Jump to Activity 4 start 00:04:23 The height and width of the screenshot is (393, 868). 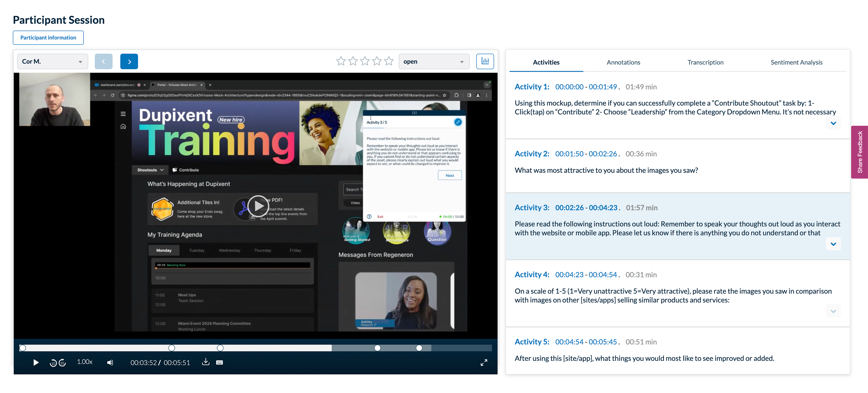tap(569, 275)
